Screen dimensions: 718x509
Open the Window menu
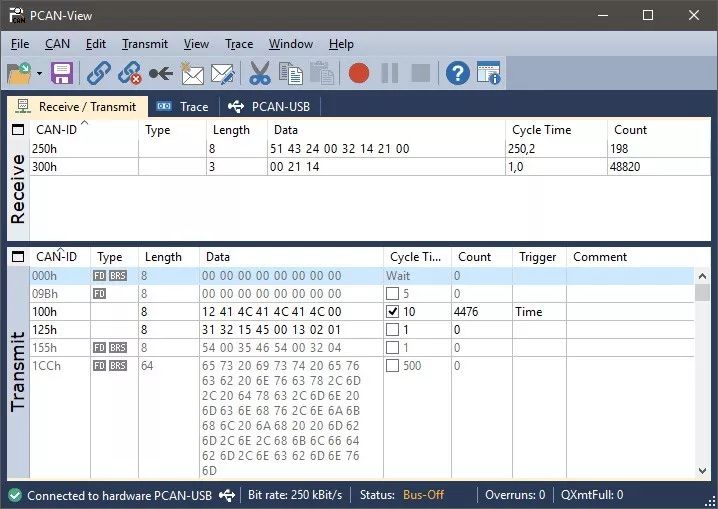pos(291,44)
